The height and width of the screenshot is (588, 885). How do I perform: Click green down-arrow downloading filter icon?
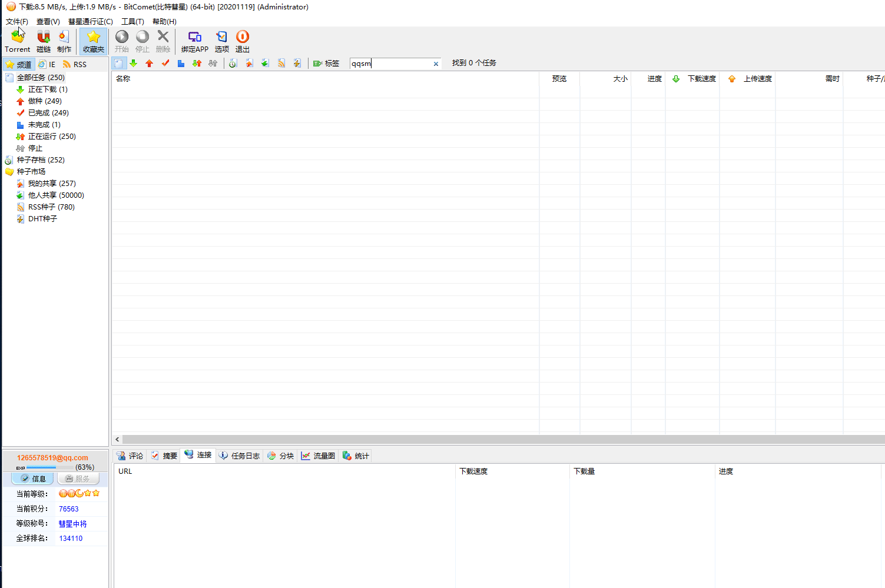pos(134,63)
